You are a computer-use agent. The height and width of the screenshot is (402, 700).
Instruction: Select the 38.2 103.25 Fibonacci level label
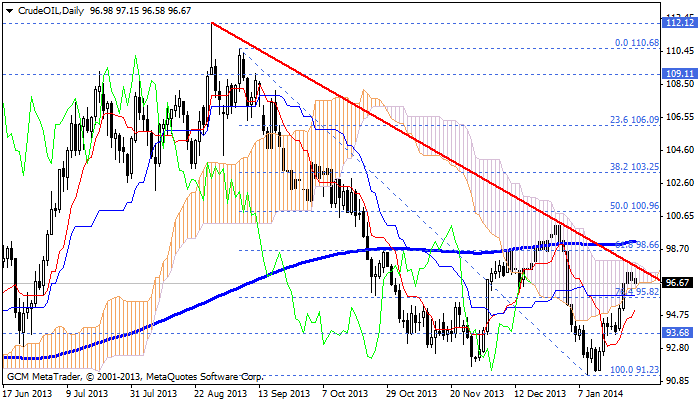tap(635, 167)
